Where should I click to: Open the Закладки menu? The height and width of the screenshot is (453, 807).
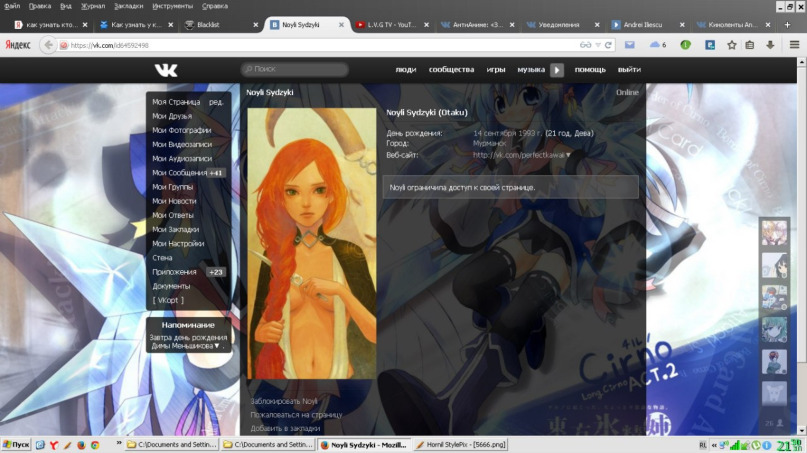pyautogui.click(x=128, y=6)
